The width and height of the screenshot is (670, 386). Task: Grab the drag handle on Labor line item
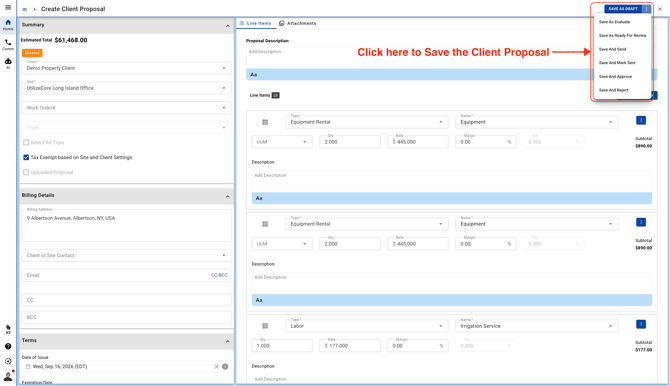265,326
